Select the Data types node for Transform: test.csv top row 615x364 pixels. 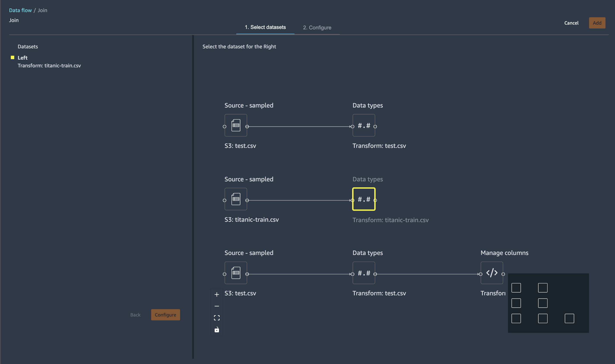coord(364,125)
